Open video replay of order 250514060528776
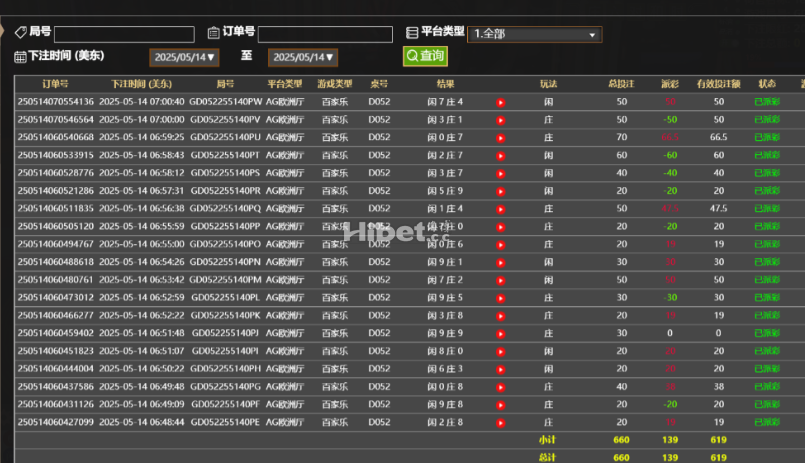805x463 pixels. (x=501, y=173)
